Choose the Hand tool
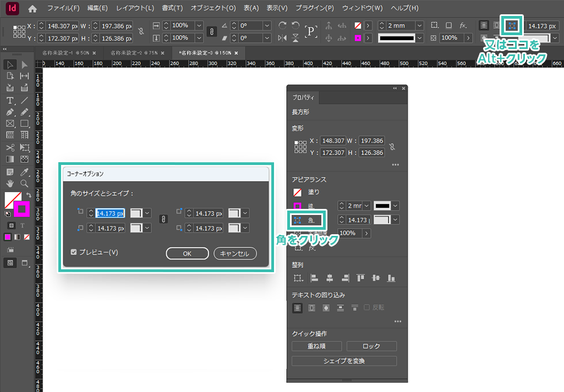Screen dimensions: 564x392 pyautogui.click(x=10, y=183)
